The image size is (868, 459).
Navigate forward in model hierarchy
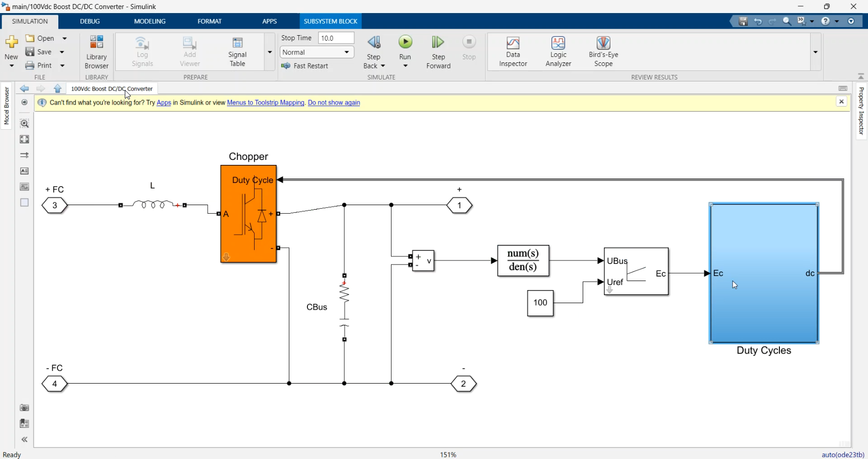(41, 88)
